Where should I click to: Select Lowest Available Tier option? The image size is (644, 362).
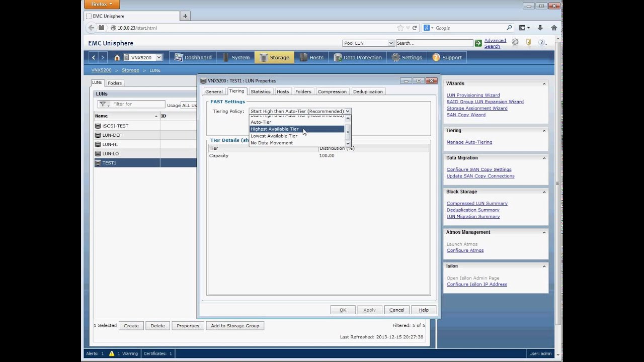coord(297,136)
